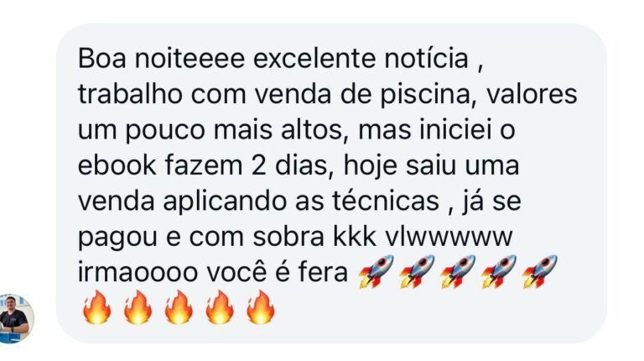Click the fourth rocket emoji in the row
Viewport: 644px width, 361px height.
tap(499, 271)
